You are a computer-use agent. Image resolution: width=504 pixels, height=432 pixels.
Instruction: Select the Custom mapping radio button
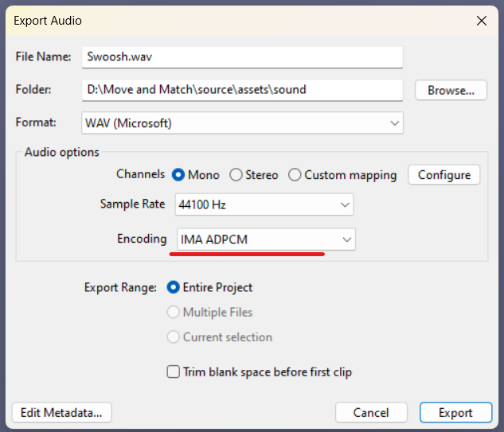pos(295,175)
